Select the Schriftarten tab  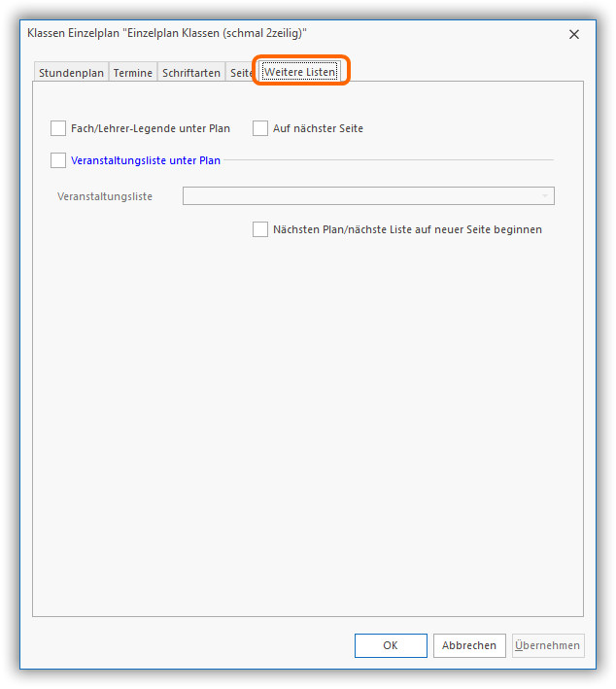point(191,73)
